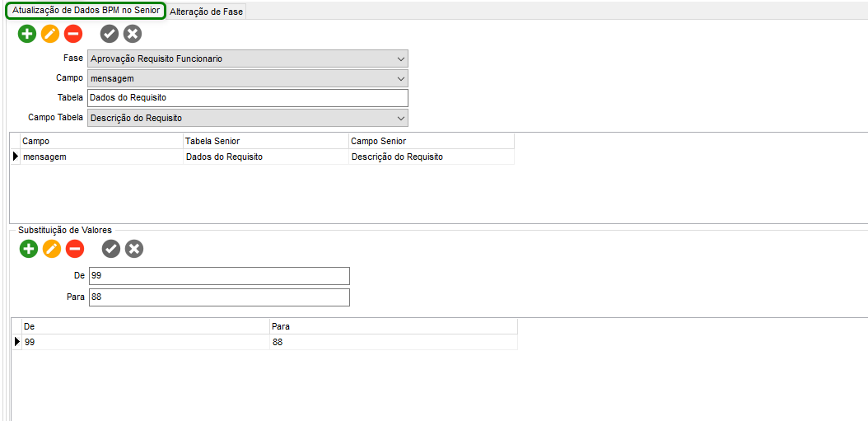Image resolution: width=868 pixels, height=421 pixels.
Task: Delete the Substituição de Valores entry
Action: click(75, 248)
